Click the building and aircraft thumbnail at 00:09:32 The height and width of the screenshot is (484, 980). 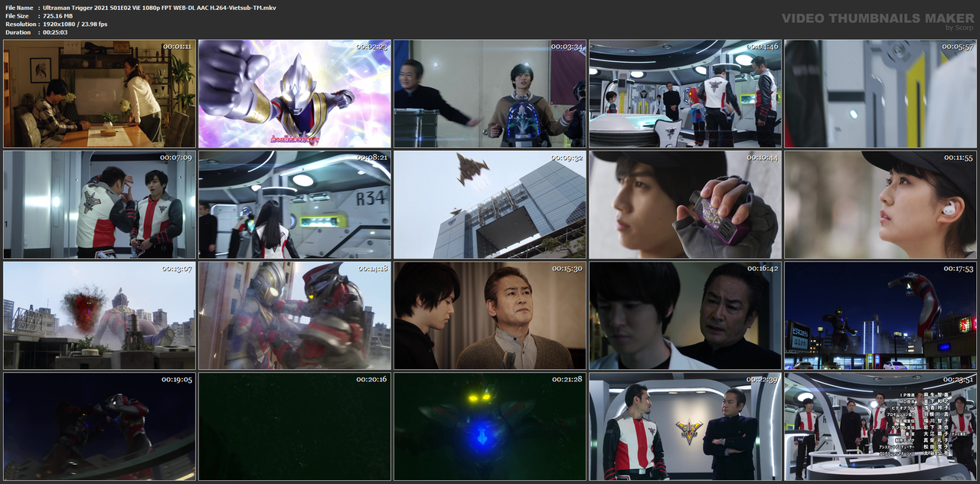pyautogui.click(x=490, y=204)
